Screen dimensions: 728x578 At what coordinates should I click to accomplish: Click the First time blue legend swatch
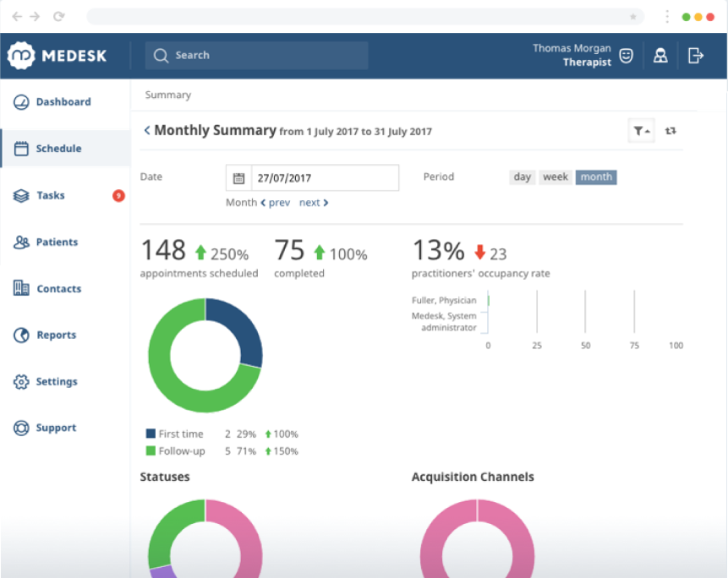tap(151, 433)
